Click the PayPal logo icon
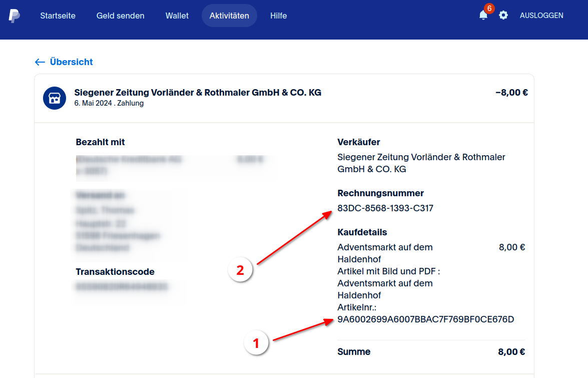This screenshot has width=588, height=378. (14, 16)
